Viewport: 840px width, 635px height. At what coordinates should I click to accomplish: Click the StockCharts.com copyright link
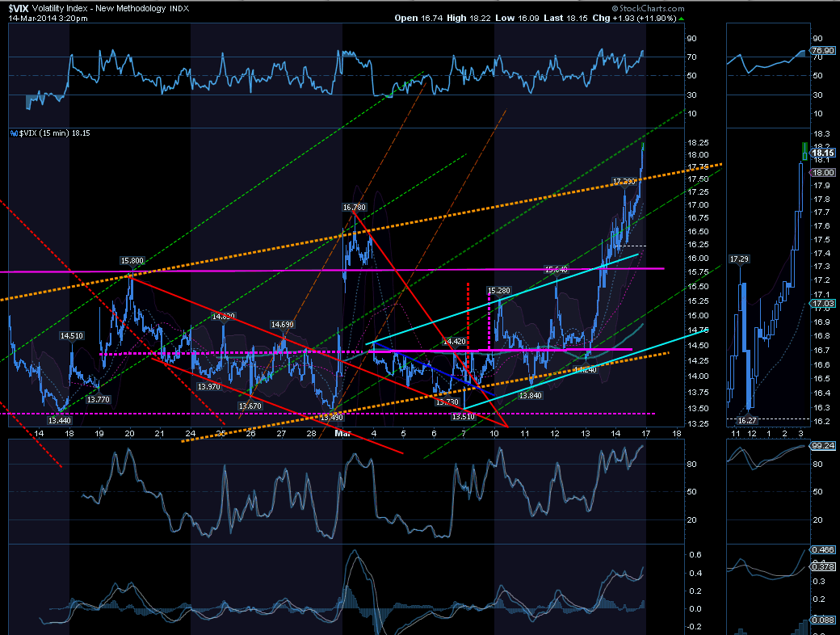[649, 8]
